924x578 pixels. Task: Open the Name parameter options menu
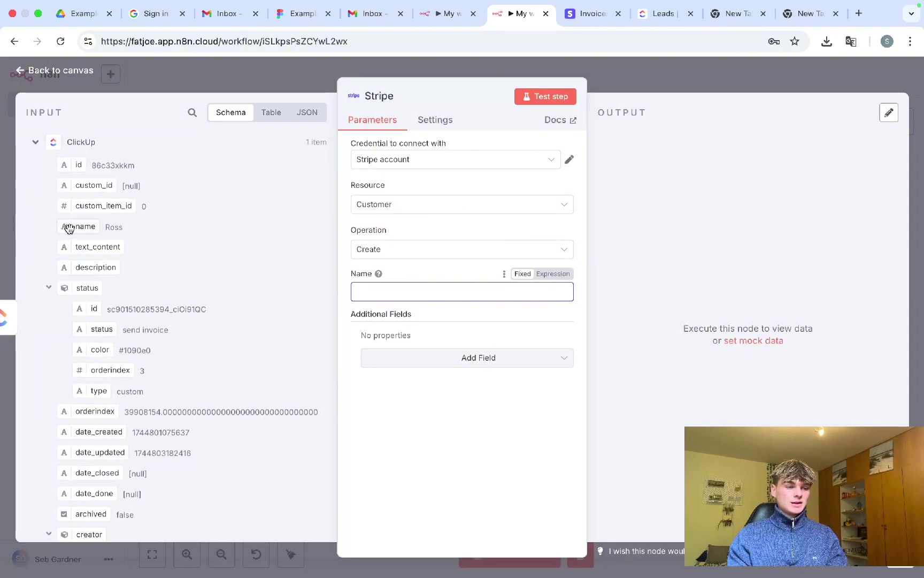point(504,274)
